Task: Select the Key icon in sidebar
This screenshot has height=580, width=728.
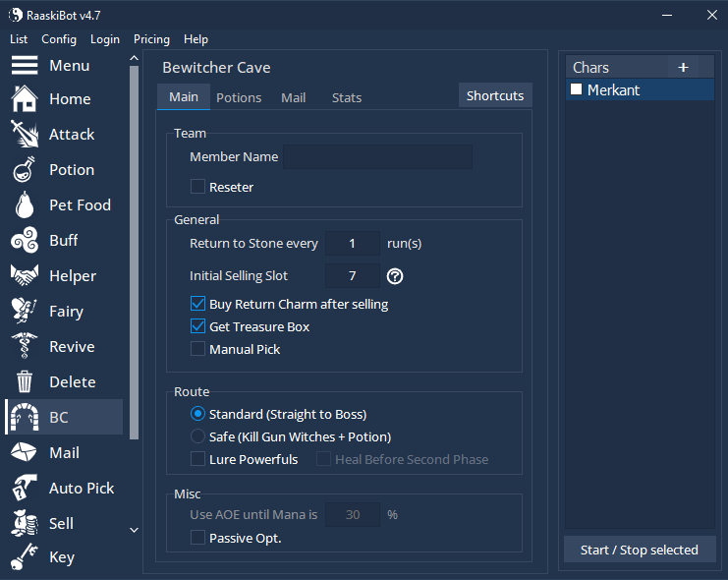Action: (x=25, y=556)
